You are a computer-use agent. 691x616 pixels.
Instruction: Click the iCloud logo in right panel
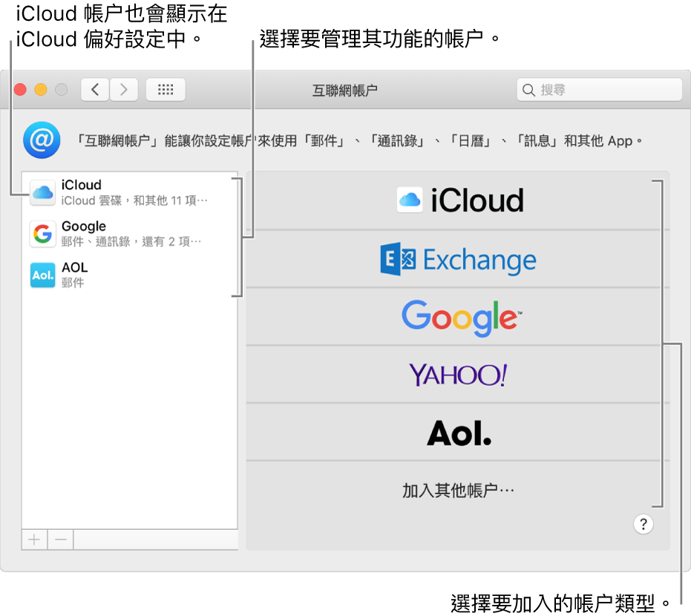[x=460, y=200]
